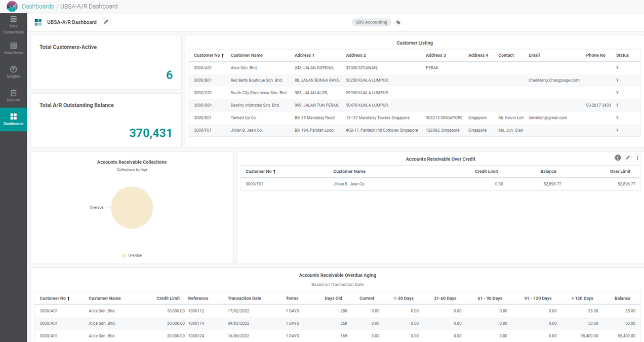The image size is (644, 342).
Task: Click the pencil icon on Over Credit widget
Action: pos(628,158)
